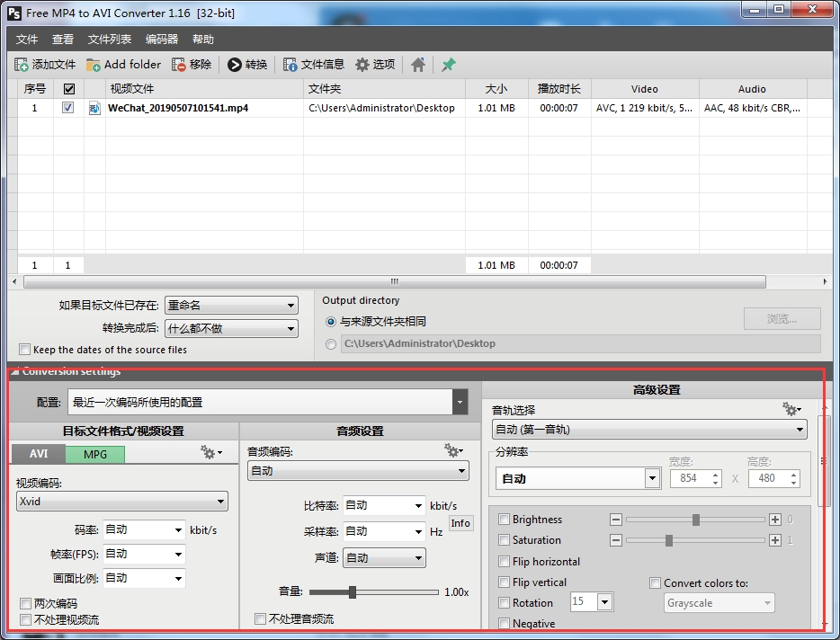Click the Remove file icon in toolbar
Viewport: 840px width, 640px height.
[x=179, y=65]
